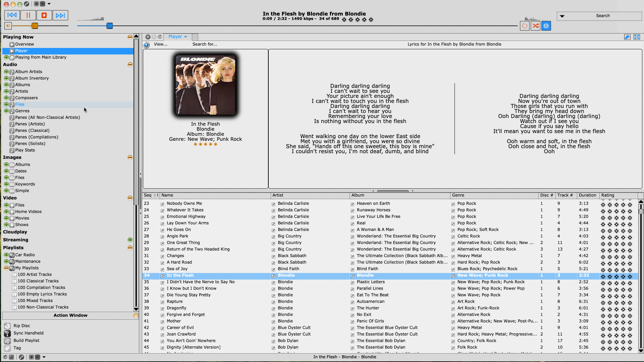
Task: Click the refresh/sync icon in player bar
Action: 160,36
